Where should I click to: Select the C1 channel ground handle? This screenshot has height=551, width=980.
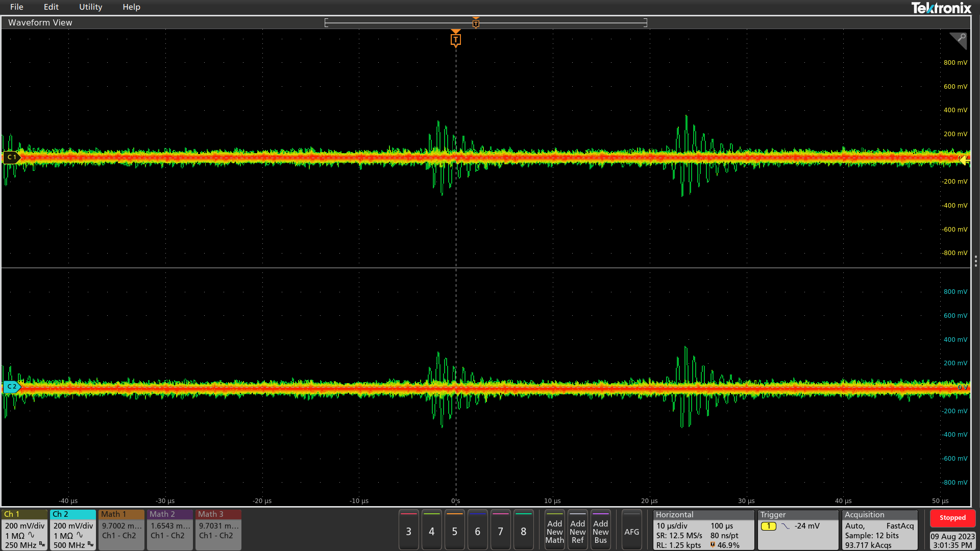[x=11, y=157]
